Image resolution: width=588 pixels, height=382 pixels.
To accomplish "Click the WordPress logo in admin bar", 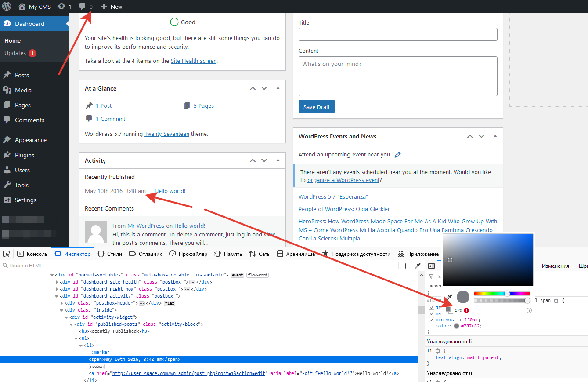I will point(7,7).
